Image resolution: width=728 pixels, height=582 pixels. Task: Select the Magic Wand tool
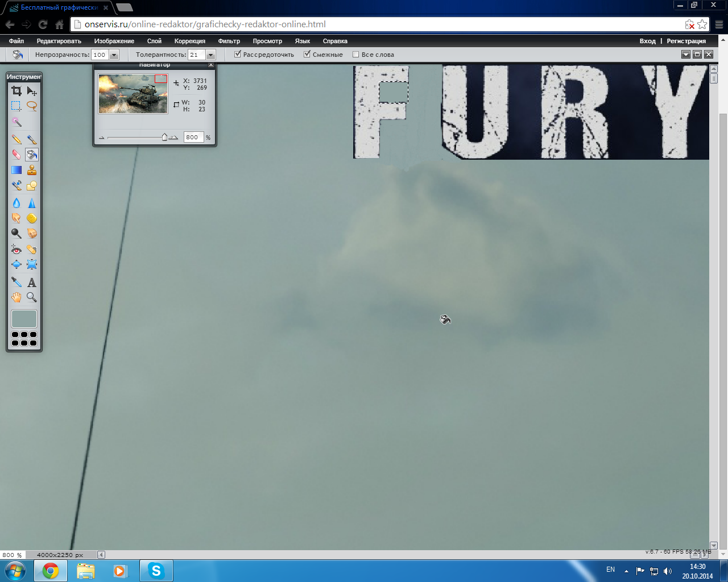[16, 122]
